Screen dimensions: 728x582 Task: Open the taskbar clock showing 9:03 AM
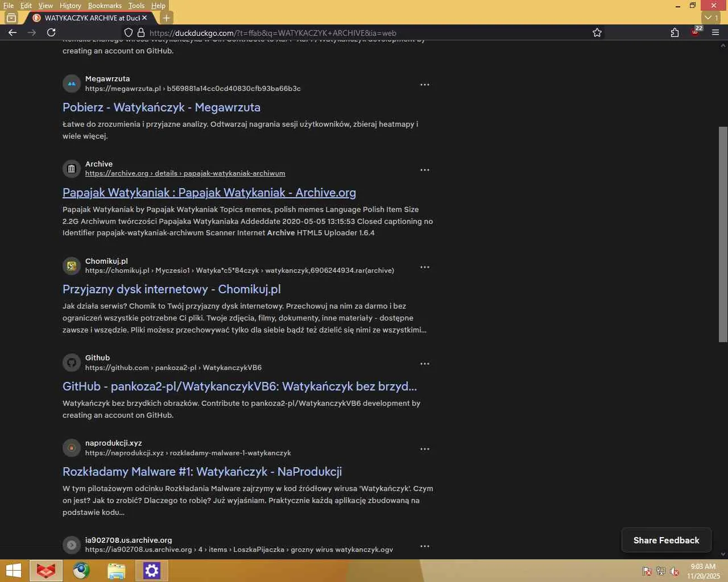[703, 571]
